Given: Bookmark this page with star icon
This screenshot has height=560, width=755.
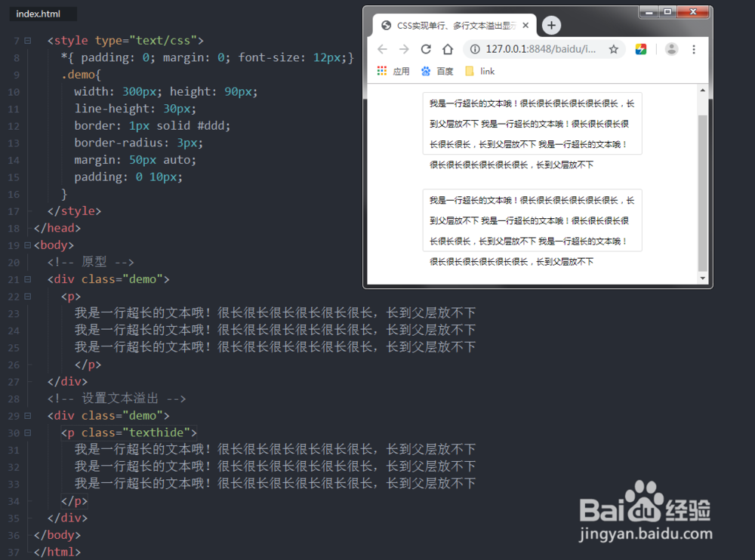Looking at the screenshot, I should click(613, 49).
